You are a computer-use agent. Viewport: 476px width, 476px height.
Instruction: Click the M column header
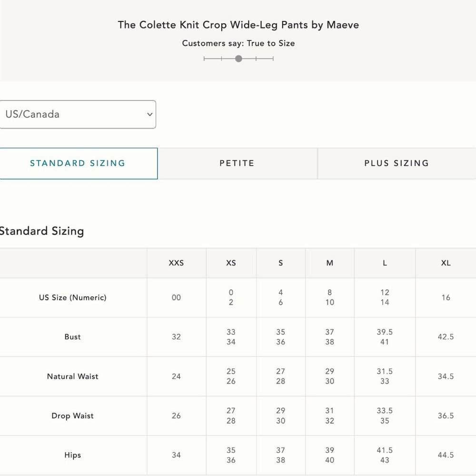click(x=330, y=263)
